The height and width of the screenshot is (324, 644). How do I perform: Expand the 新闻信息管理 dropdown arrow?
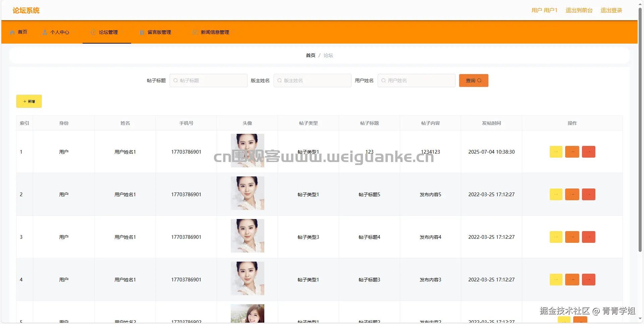(234, 32)
